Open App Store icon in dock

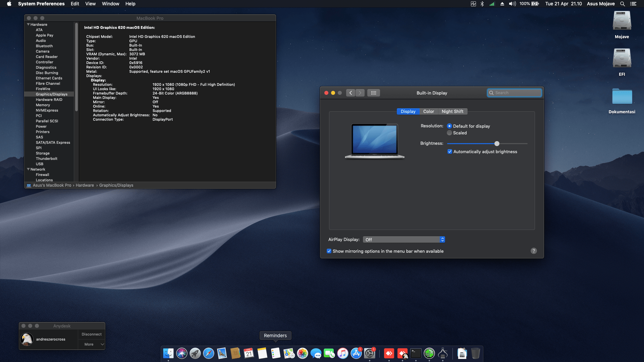click(x=356, y=353)
